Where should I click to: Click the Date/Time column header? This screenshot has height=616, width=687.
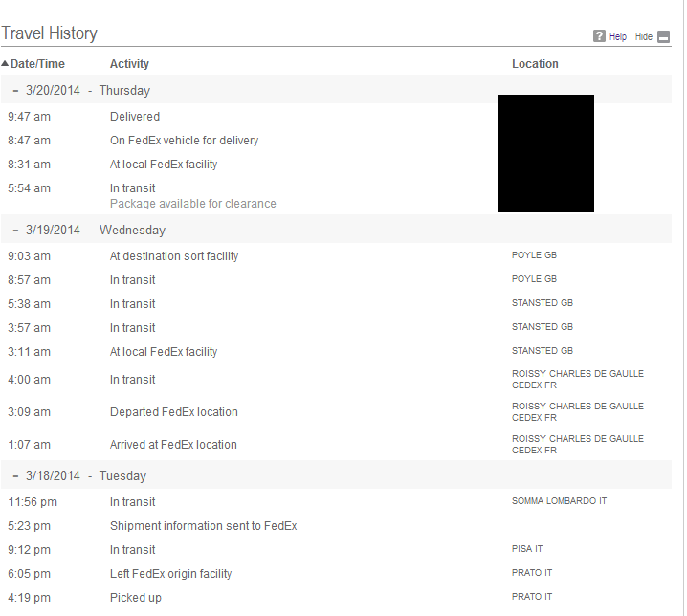coord(37,64)
